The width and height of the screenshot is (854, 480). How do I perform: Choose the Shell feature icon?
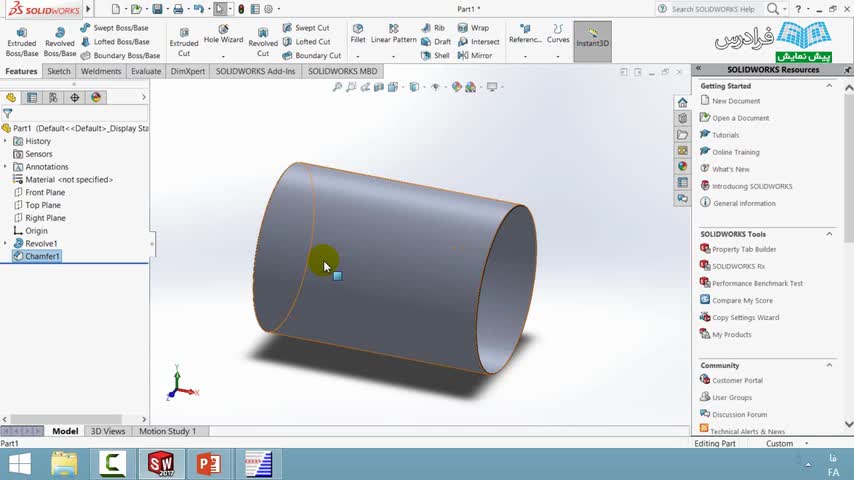[x=435, y=56]
